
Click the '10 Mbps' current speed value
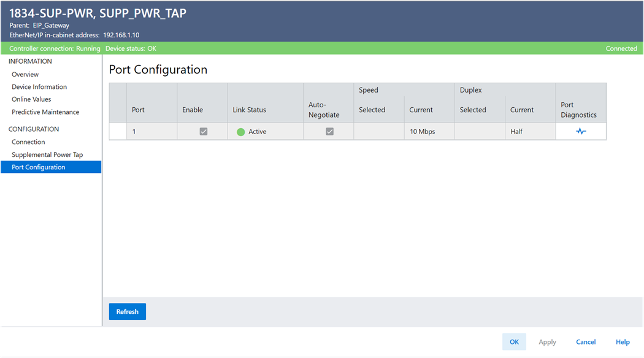pyautogui.click(x=422, y=132)
